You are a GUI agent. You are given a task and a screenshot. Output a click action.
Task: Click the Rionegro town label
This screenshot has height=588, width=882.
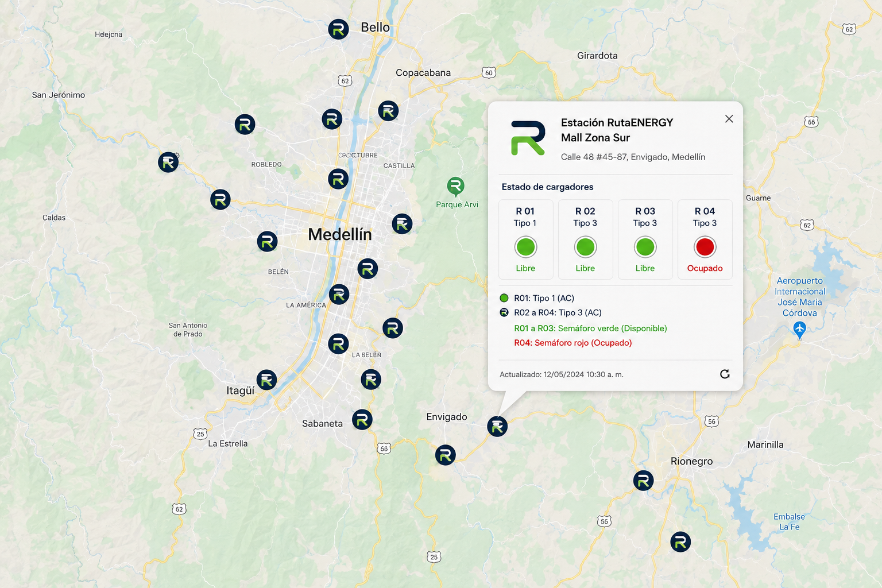click(x=691, y=461)
